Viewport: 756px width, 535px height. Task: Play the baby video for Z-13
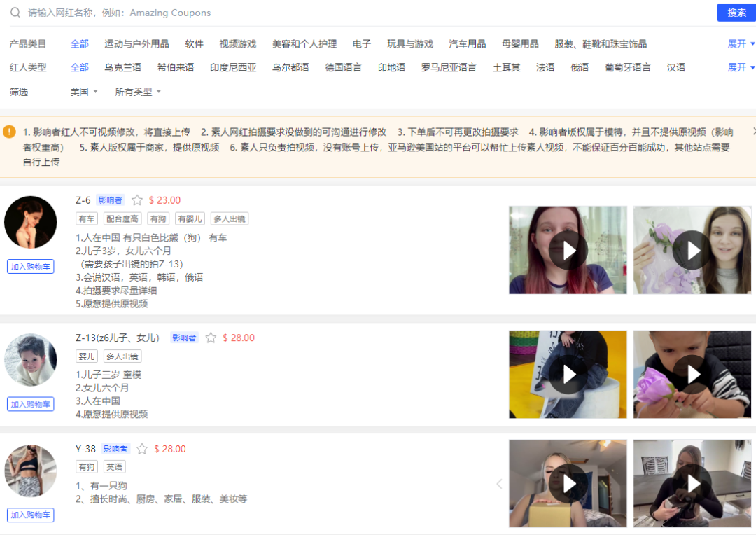(x=692, y=374)
